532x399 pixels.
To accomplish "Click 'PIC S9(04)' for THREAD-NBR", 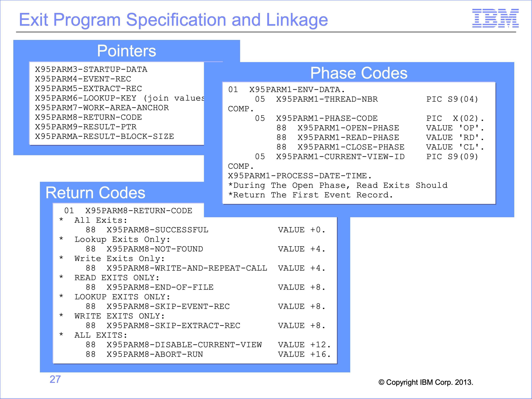I will (x=452, y=99).
